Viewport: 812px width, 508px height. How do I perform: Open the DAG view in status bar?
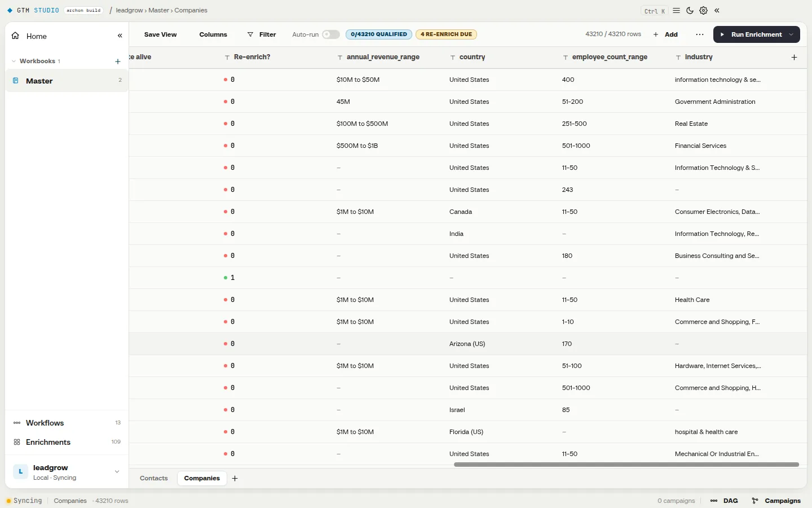[725, 501]
